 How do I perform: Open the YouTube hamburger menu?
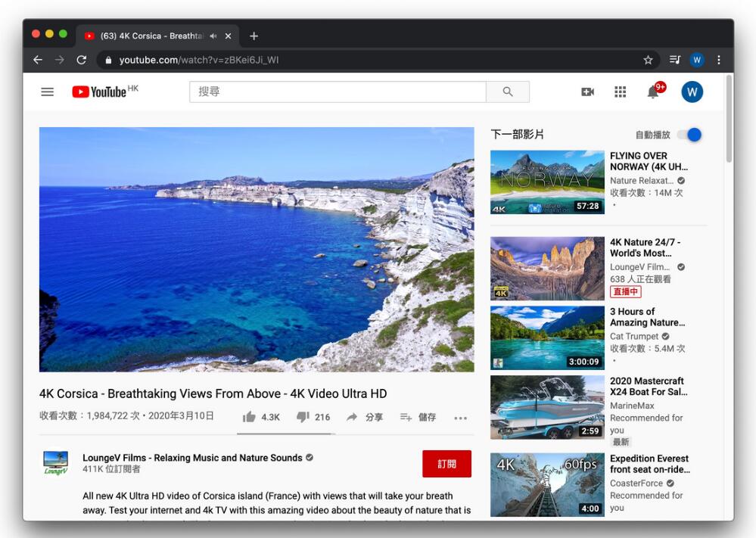(x=47, y=92)
